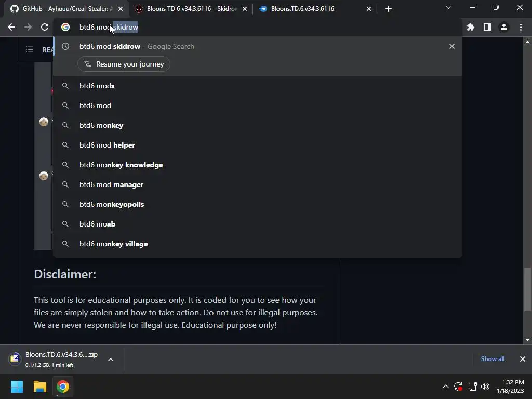Open README table of contents icon
Viewport: 532px width, 399px height.
tap(30, 49)
